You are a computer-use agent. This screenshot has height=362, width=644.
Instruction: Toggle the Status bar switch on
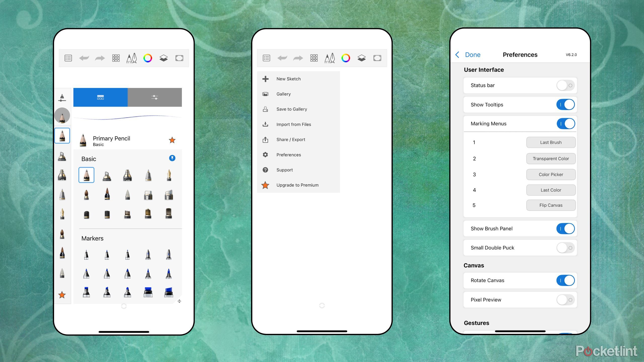click(x=566, y=85)
